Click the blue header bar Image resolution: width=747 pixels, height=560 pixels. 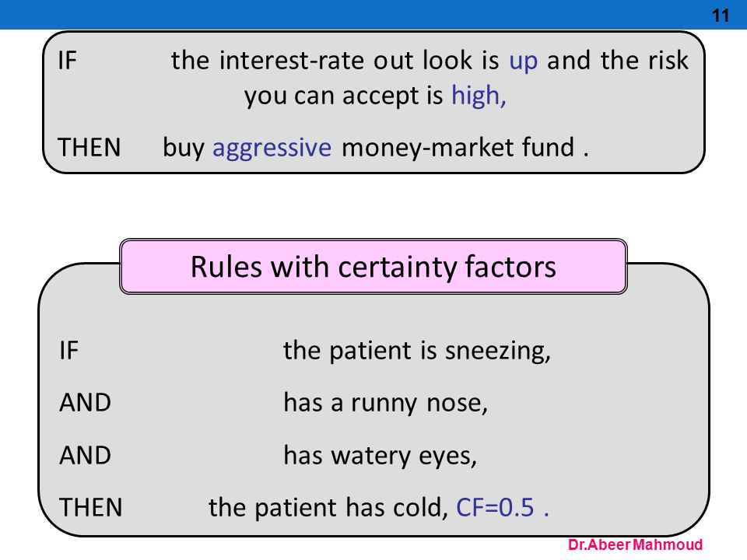(373, 14)
